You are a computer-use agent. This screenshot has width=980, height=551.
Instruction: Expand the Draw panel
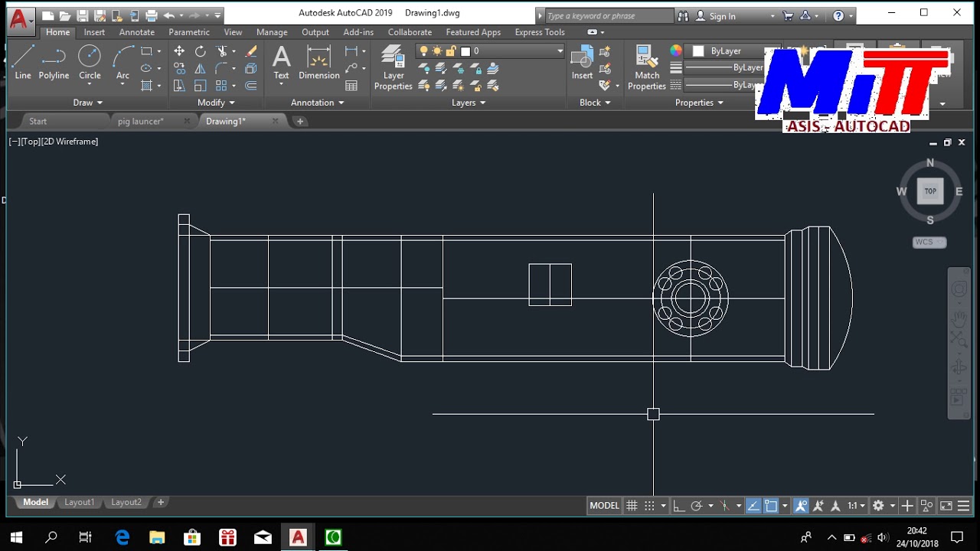coord(88,103)
